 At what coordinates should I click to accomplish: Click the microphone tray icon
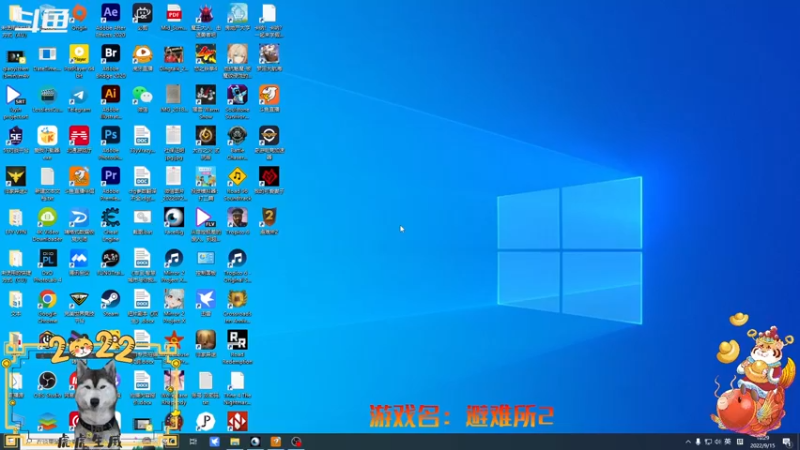pyautogui.click(x=698, y=442)
